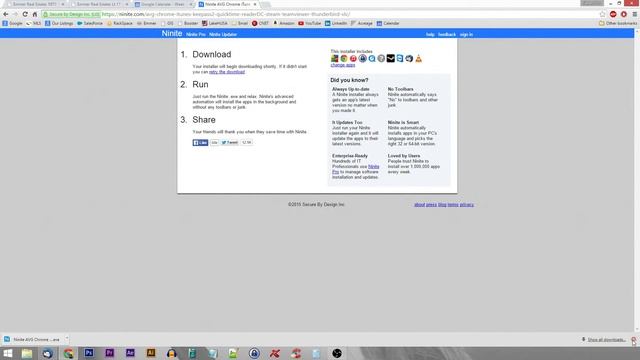Click Show all downloads
The height and width of the screenshot is (360, 640).
coord(606,340)
